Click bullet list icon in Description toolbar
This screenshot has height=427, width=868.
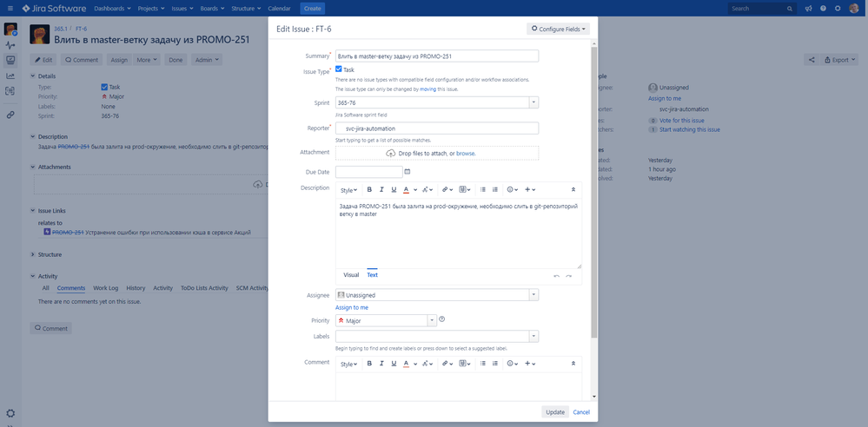point(483,190)
